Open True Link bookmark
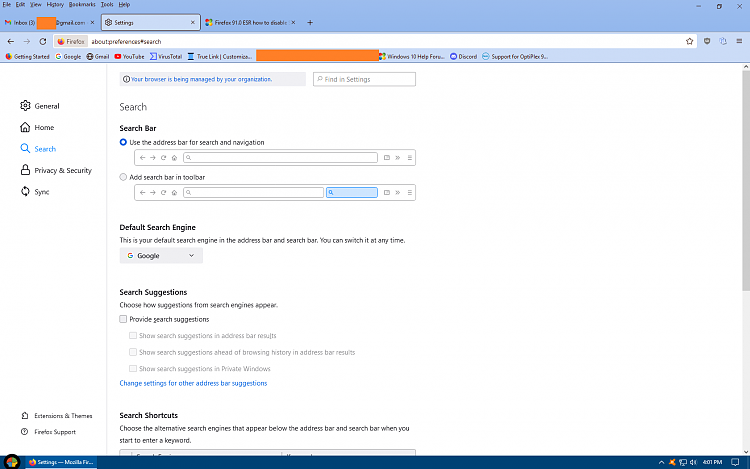 point(220,56)
